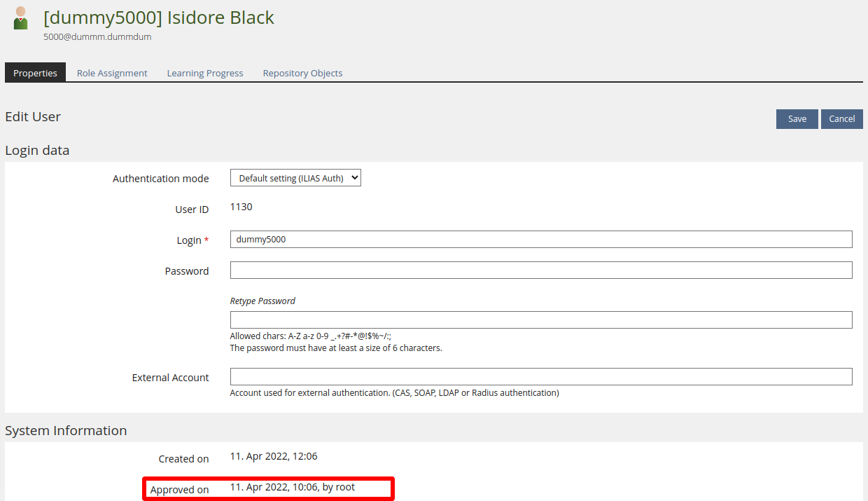This screenshot has width=868, height=501.
Task: Click the Created on date value
Action: click(274, 457)
